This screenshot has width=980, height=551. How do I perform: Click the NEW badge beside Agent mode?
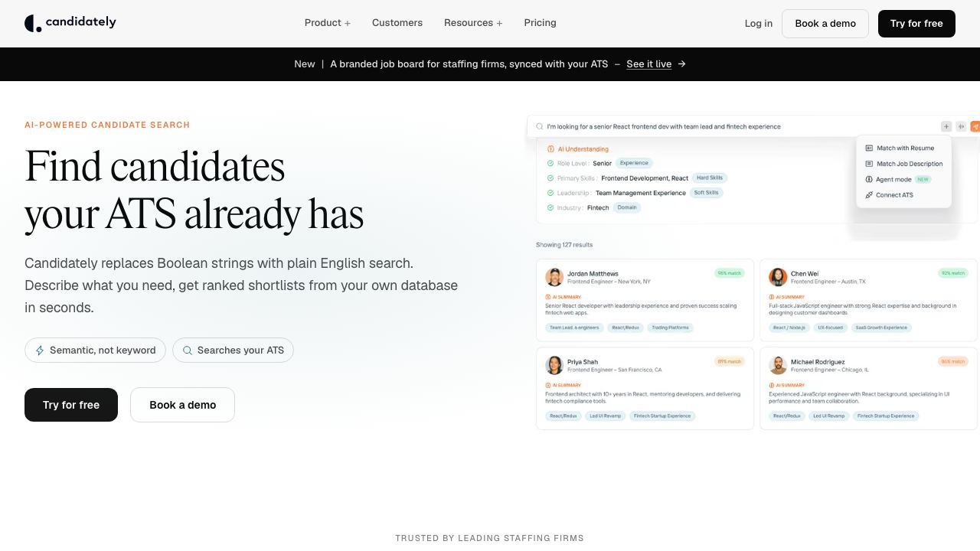[923, 179]
